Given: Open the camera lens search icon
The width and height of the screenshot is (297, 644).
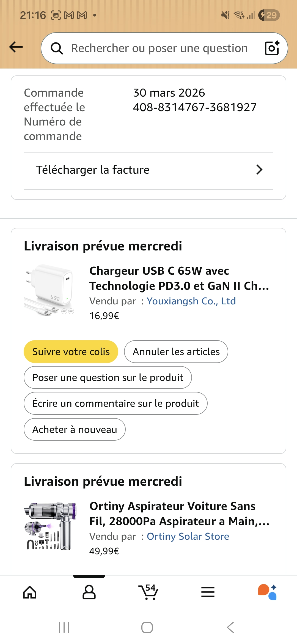Looking at the screenshot, I should (272, 48).
